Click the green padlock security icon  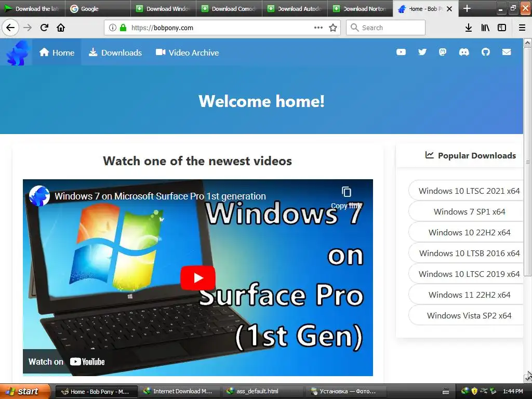point(123,28)
